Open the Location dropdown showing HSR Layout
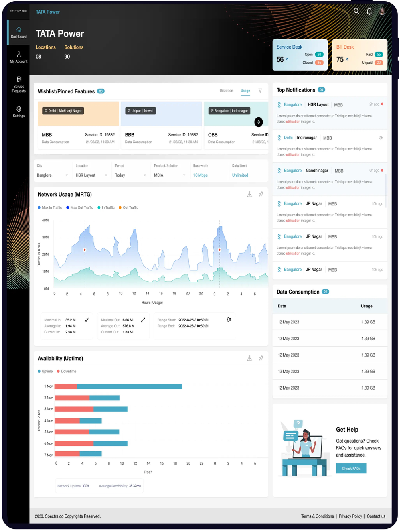This screenshot has width=399, height=532. (x=91, y=175)
